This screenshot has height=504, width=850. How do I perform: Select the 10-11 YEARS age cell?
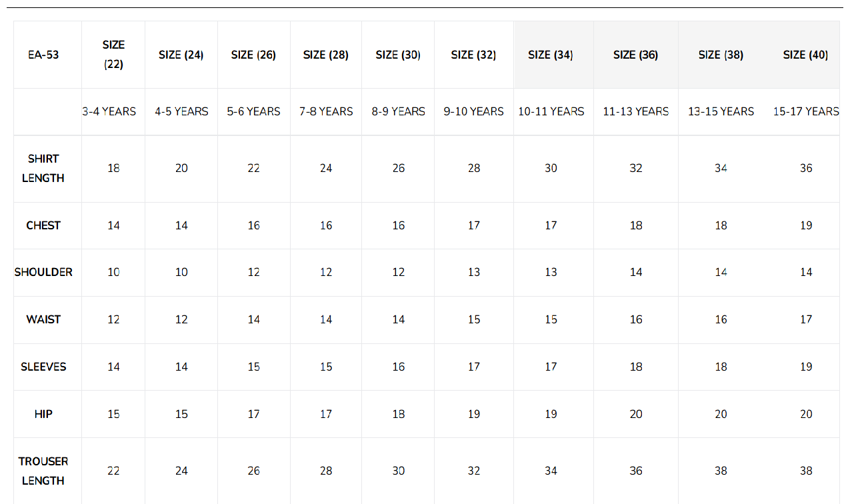551,111
